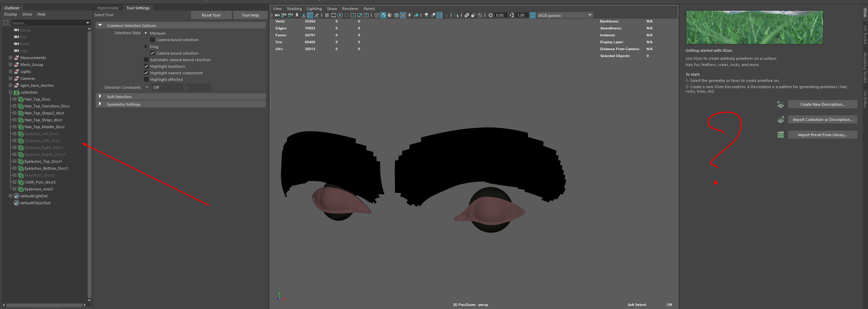868x309 pixels.
Task: Click the Smooth Shade All cube icon
Action: pos(383,15)
